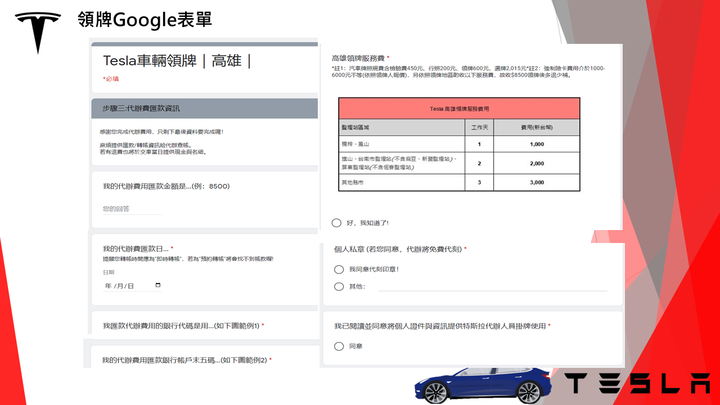Click the red 'Tesla 高雄領牌服務費用' table header
The width and height of the screenshot is (720, 405).
459,109
